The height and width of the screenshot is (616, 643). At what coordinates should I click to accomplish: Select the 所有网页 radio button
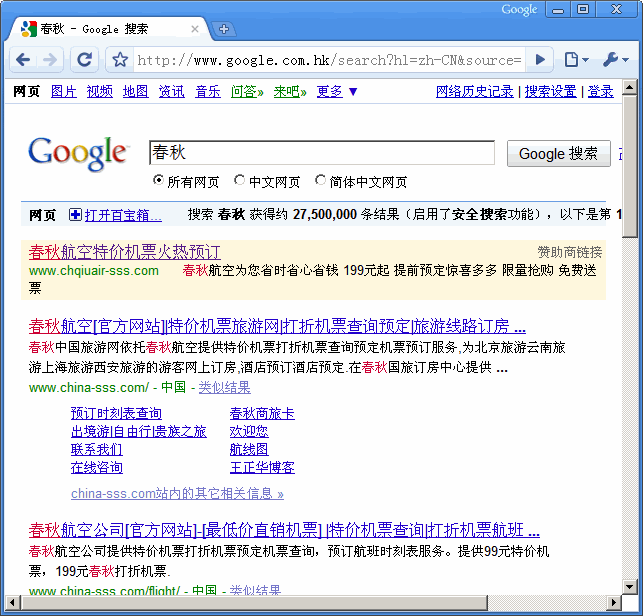pos(158,180)
